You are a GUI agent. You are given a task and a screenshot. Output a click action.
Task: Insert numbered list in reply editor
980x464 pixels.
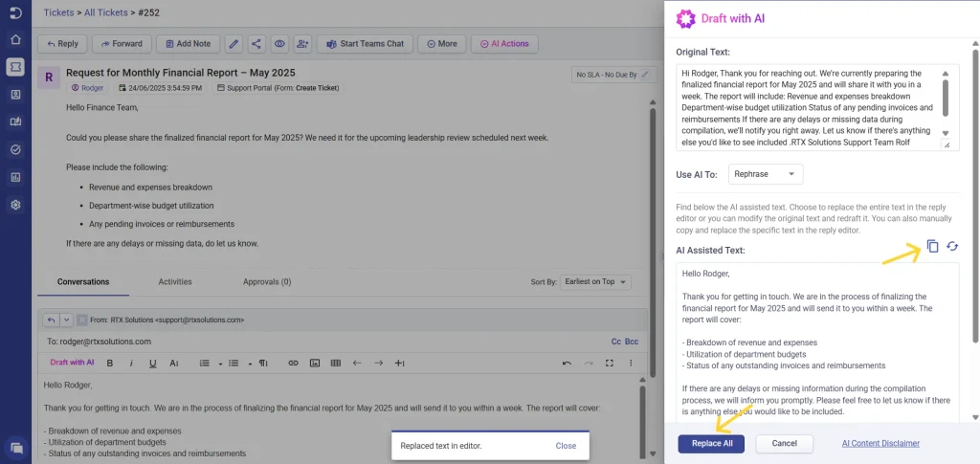click(204, 363)
